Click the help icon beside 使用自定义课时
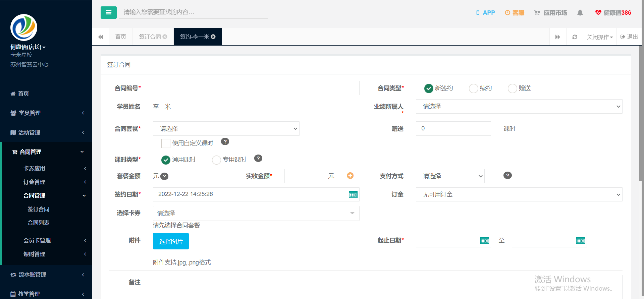Screen dimensions: 644x299 [225, 141]
